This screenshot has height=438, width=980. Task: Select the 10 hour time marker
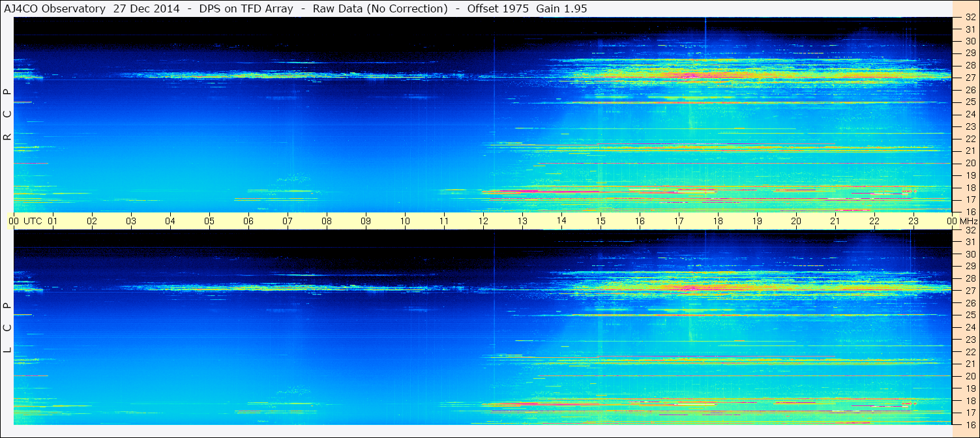click(405, 221)
